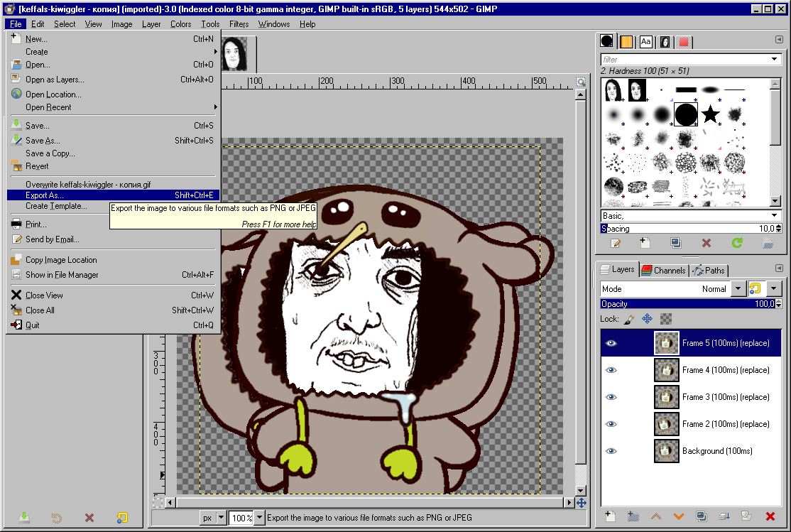Viewport: 791px width, 532px height.
Task: Open the red square dock tab
Action: 684,42
